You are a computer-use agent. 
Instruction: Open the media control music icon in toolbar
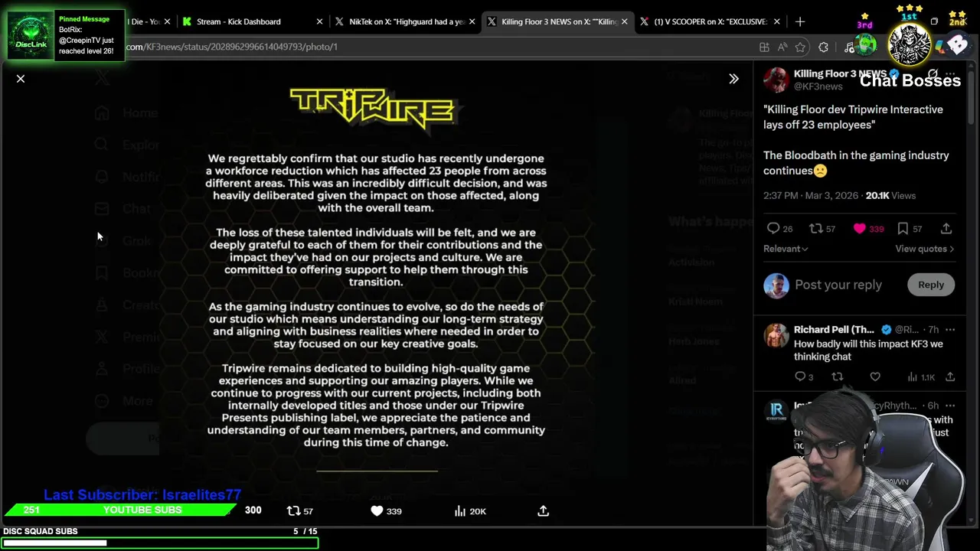point(849,47)
